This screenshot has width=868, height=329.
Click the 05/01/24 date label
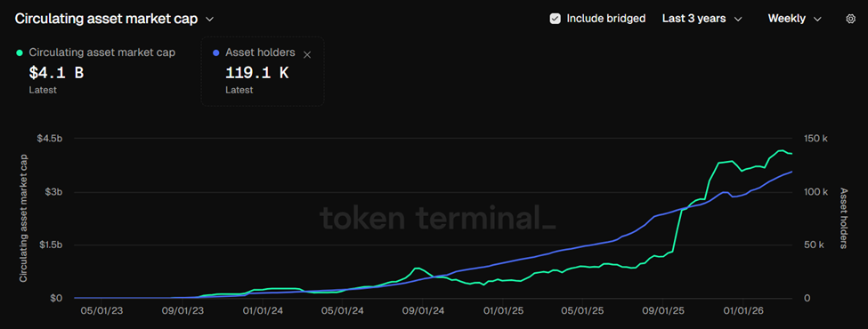[x=342, y=311]
